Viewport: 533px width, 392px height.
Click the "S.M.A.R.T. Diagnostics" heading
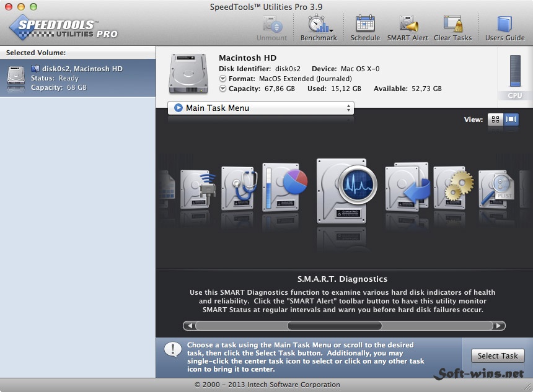(x=342, y=279)
